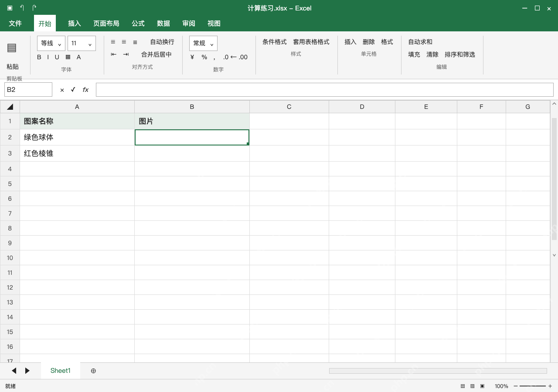Align text left in the cell
Viewport: 558px width, 392px height.
point(113,42)
